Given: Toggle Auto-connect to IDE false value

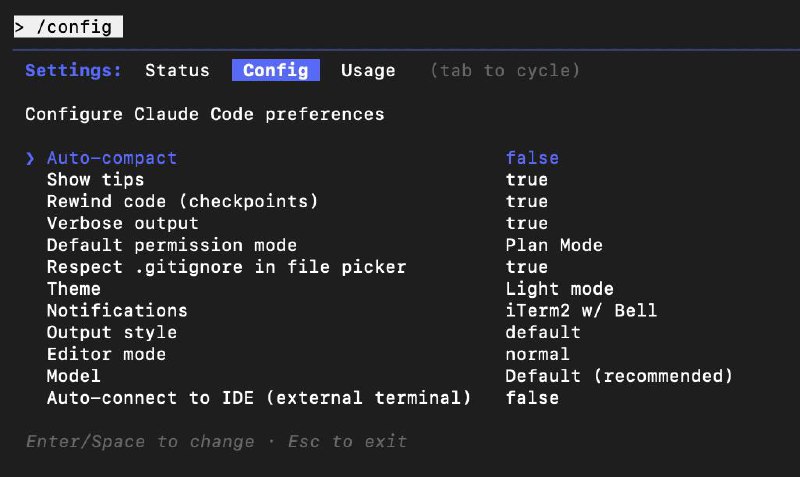Looking at the screenshot, I should (x=532, y=398).
